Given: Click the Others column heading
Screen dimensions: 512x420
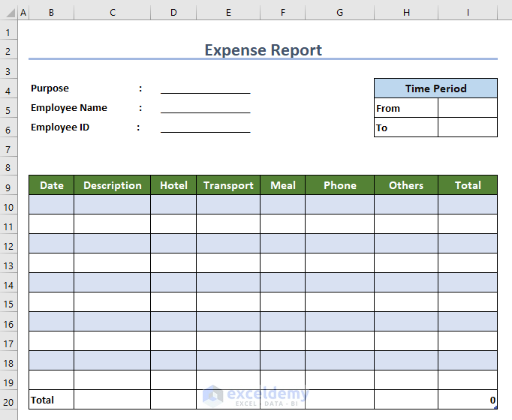Looking at the screenshot, I should pyautogui.click(x=406, y=185).
